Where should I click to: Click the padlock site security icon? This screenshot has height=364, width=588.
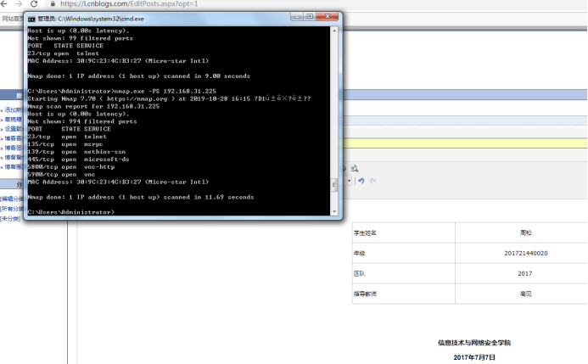tap(53, 3)
